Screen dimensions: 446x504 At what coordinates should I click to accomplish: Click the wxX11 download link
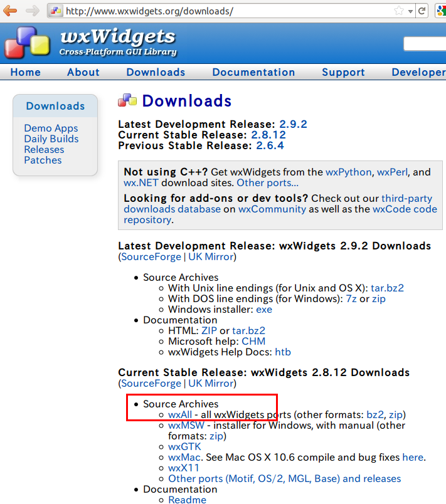click(x=183, y=468)
